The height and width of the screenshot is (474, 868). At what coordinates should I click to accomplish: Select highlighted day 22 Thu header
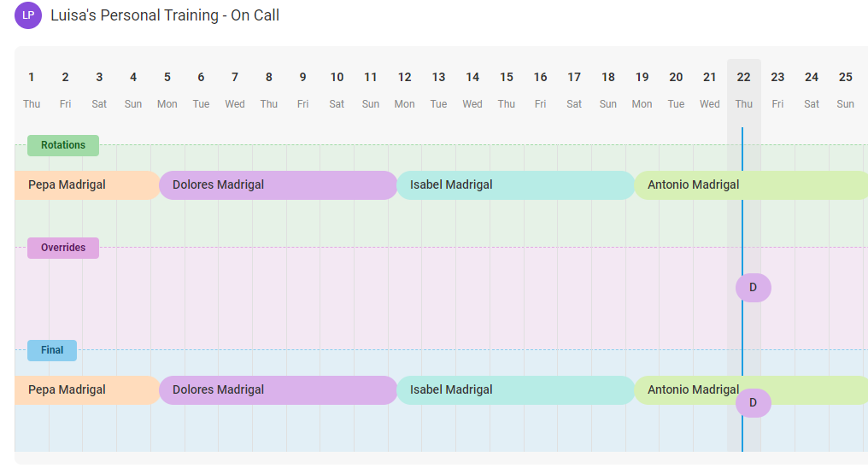[x=743, y=90]
